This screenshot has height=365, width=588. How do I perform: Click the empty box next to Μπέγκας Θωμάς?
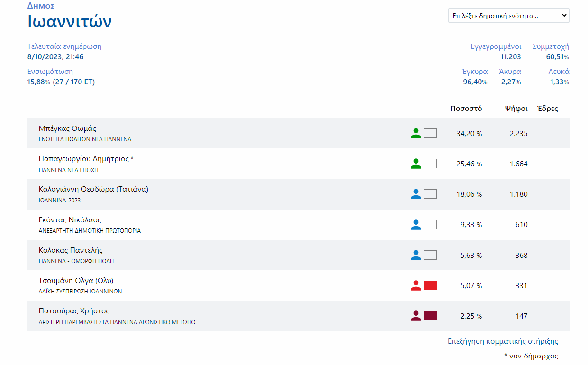tap(430, 133)
